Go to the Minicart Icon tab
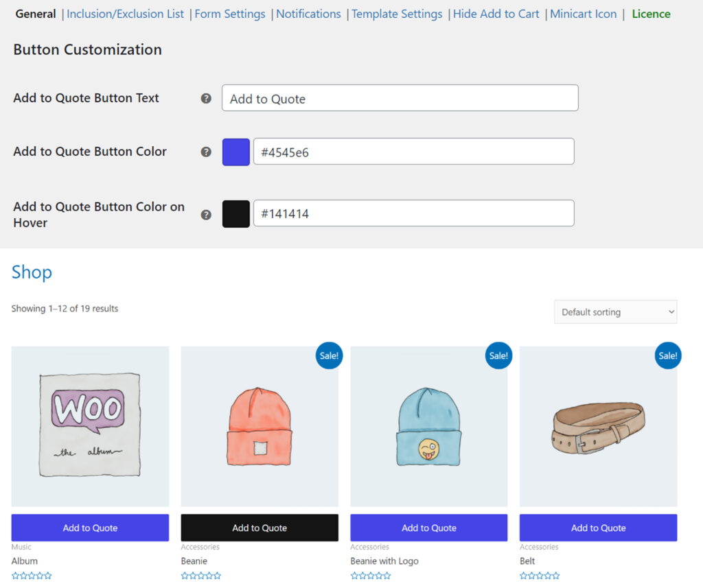 [x=584, y=14]
